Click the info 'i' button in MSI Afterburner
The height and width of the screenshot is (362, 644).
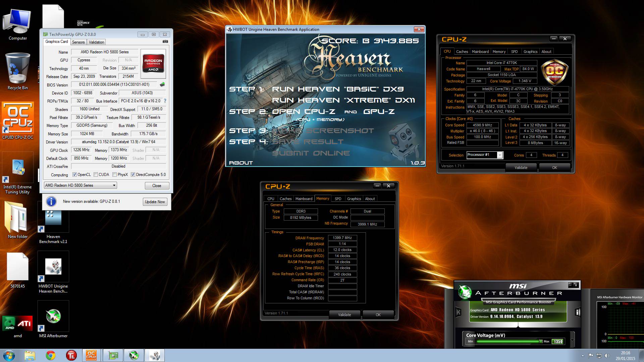pos(577,312)
